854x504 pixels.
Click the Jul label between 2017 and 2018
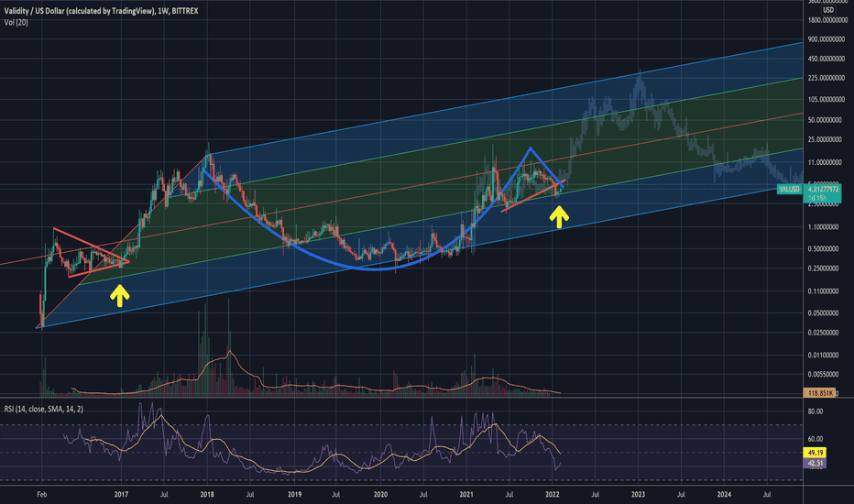[164, 495]
